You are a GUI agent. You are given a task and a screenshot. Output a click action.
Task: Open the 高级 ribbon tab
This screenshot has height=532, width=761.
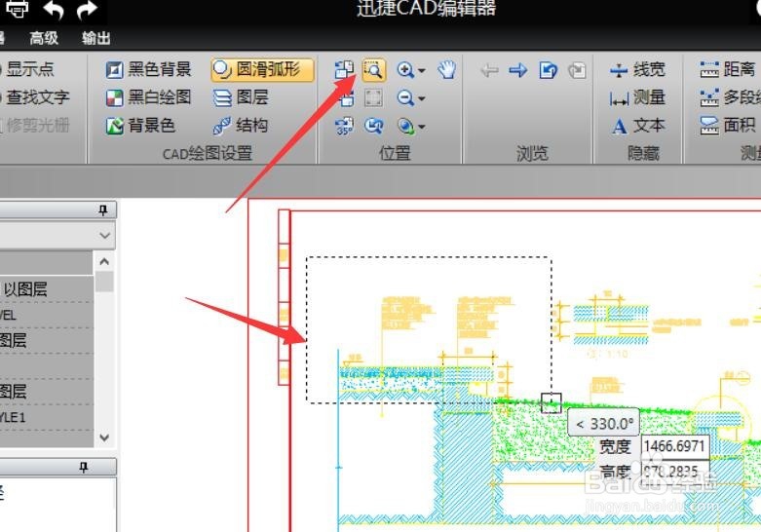(x=44, y=38)
